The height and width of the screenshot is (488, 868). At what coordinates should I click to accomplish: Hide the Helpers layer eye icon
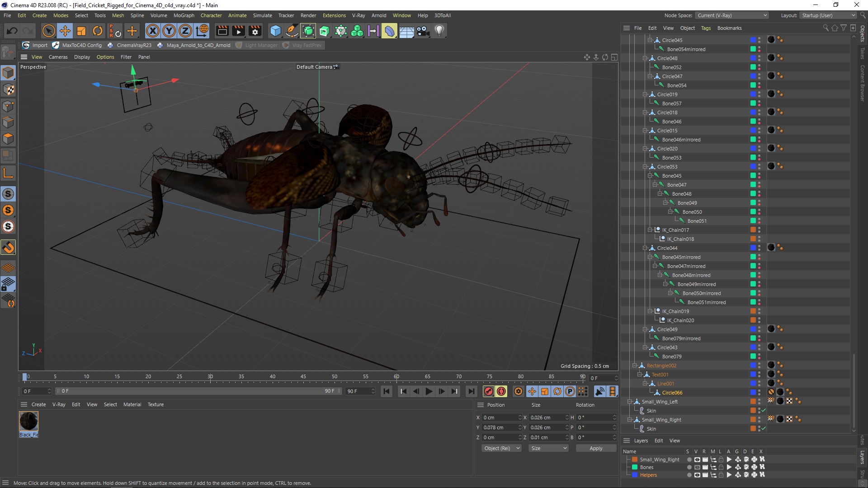[697, 475]
